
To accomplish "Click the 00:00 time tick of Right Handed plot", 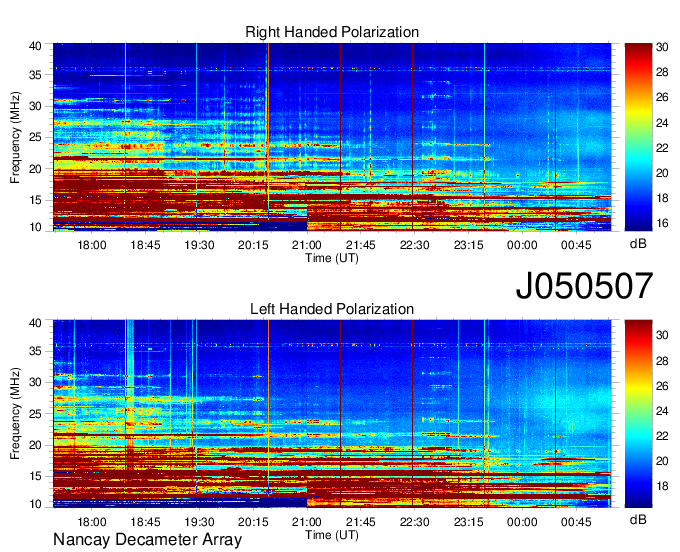I will point(522,245).
